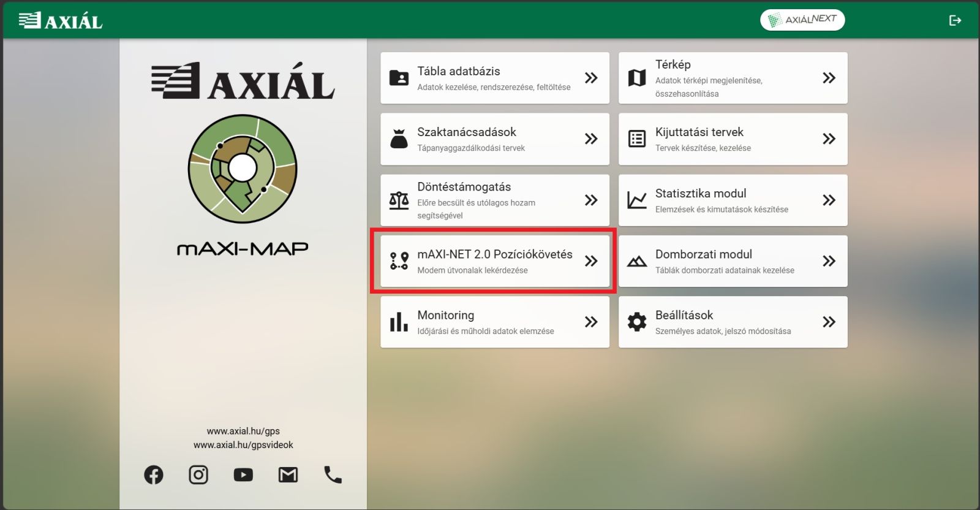Click the phone contact icon
This screenshot has height=510, width=980.
[333, 474]
